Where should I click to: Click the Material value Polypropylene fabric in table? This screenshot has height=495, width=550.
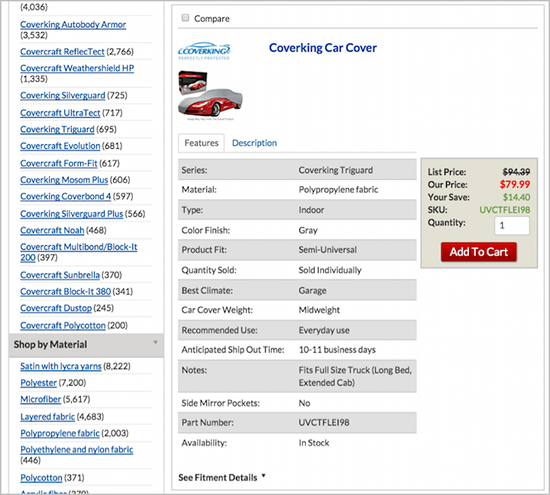(338, 190)
